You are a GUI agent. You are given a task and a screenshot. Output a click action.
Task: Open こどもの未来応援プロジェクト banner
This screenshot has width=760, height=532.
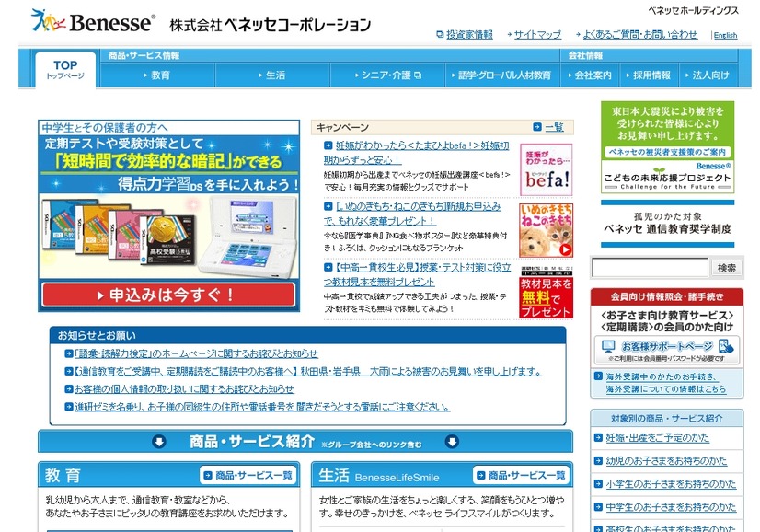(x=667, y=178)
